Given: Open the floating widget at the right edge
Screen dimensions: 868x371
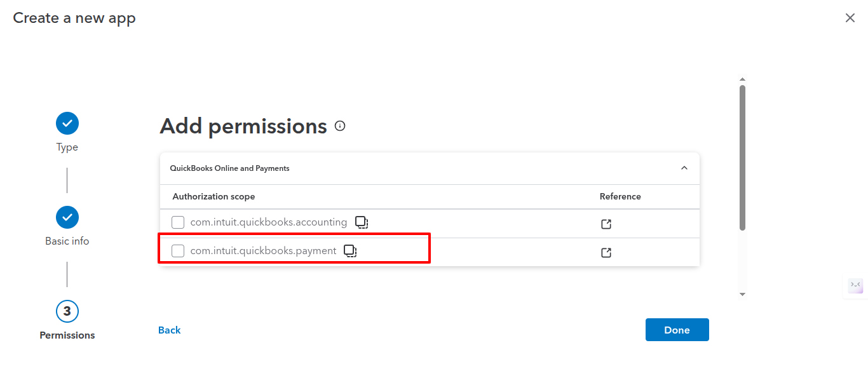Looking at the screenshot, I should click(856, 285).
